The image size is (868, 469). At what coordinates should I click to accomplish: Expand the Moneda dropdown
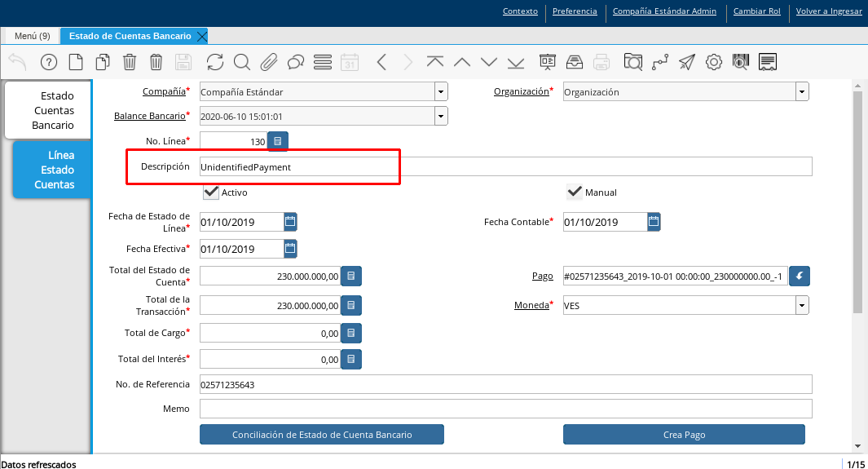[802, 305]
